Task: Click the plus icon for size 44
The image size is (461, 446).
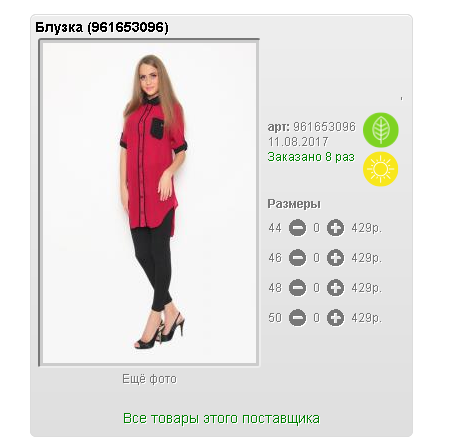Action: pyautogui.click(x=335, y=228)
